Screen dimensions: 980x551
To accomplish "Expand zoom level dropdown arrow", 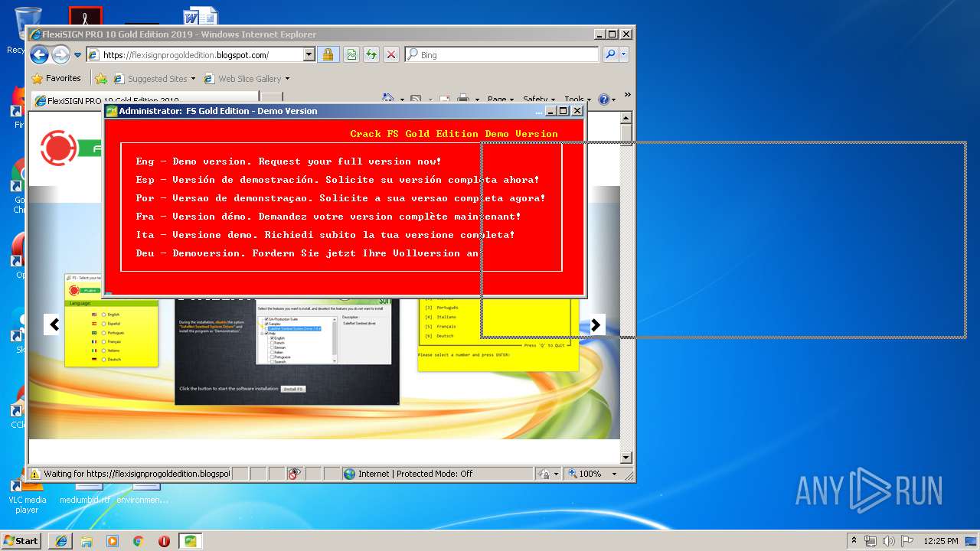I will (613, 474).
